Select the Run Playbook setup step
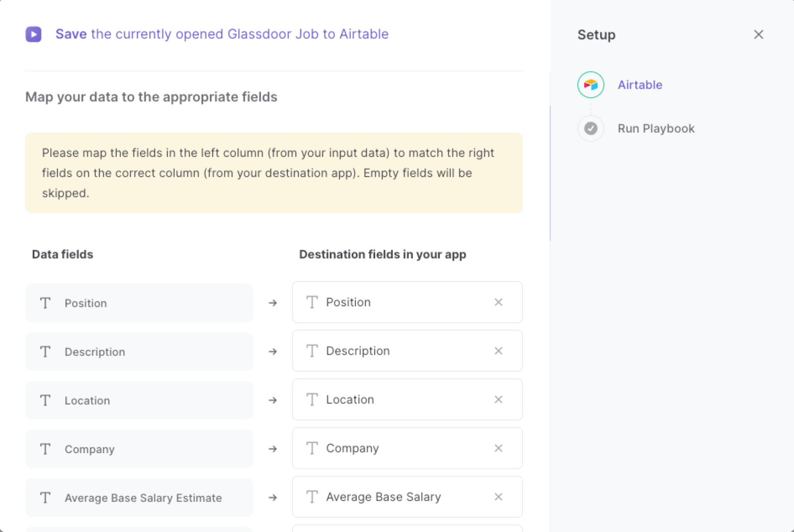This screenshot has width=794, height=532. [x=656, y=129]
